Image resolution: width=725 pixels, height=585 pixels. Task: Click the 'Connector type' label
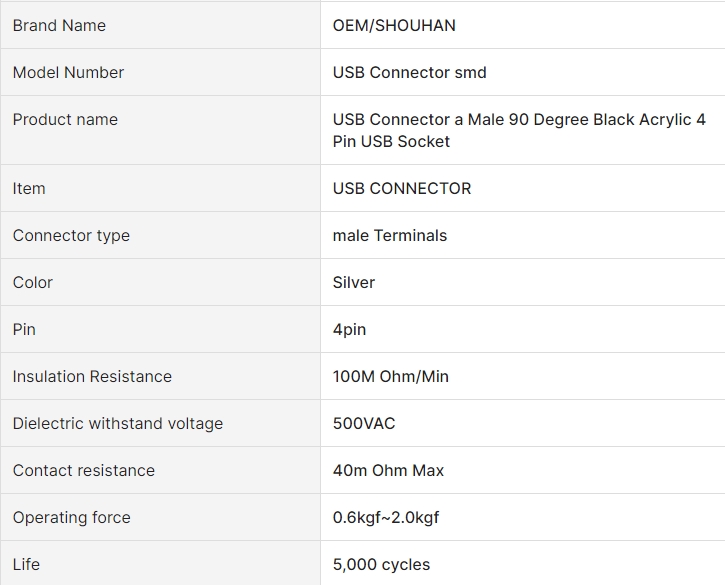(x=71, y=236)
